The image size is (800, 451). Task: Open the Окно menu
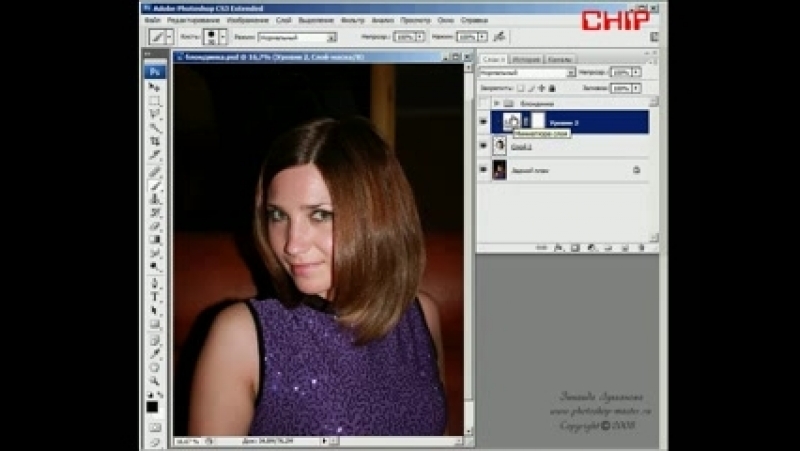(446, 20)
